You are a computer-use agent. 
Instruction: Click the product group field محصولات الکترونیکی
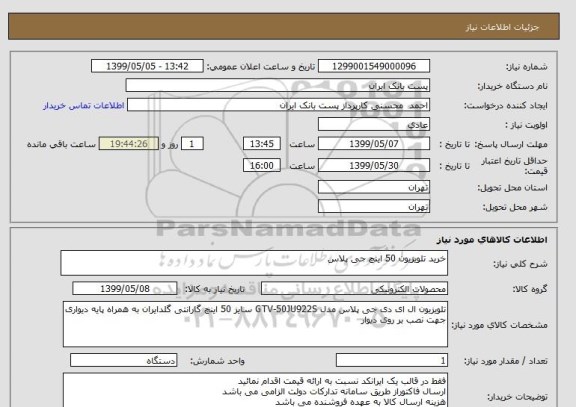pyautogui.click(x=354, y=289)
